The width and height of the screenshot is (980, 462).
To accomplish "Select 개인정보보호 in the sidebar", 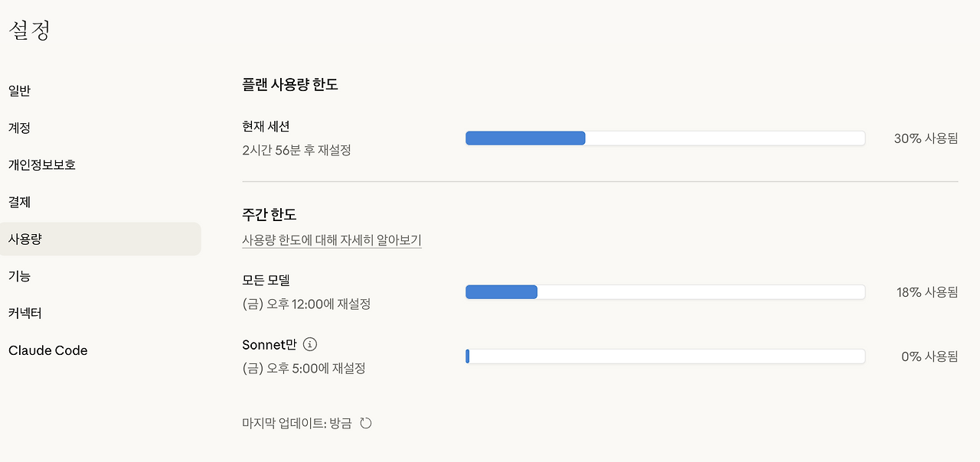I will pyautogui.click(x=42, y=164).
